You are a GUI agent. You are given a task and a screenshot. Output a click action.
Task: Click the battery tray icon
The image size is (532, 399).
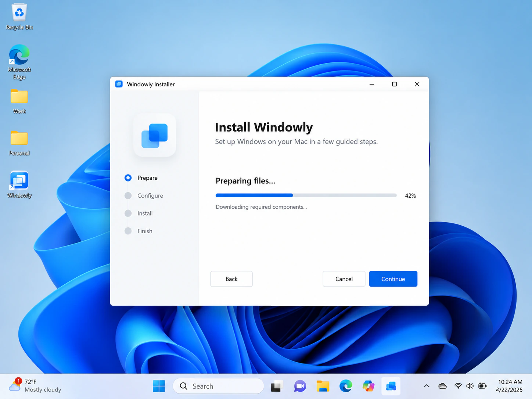[482, 386]
